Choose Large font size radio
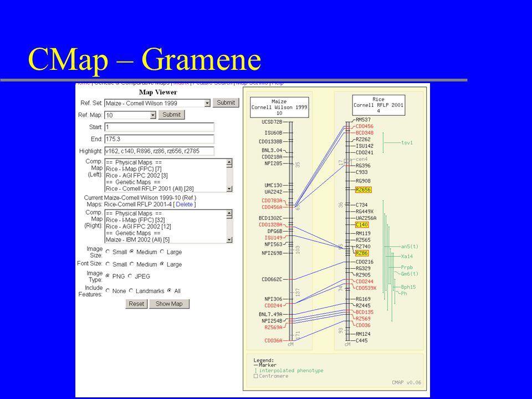The height and width of the screenshot is (399, 532). click(162, 264)
